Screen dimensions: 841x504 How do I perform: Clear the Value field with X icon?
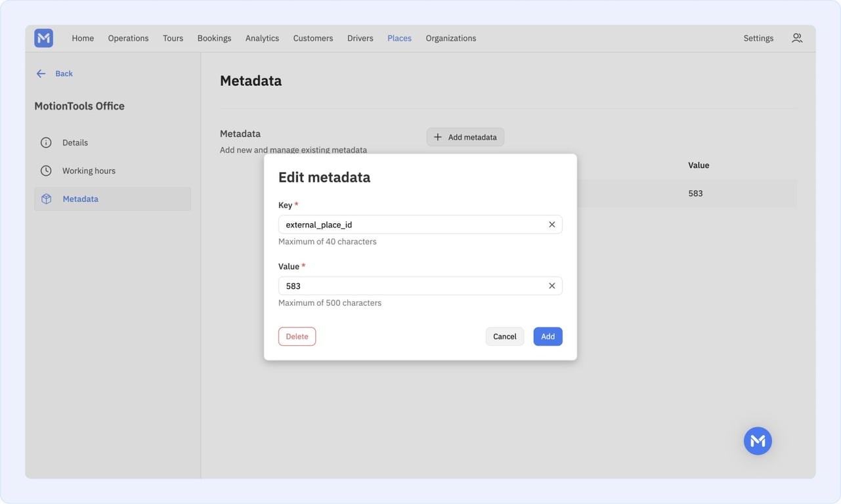pyautogui.click(x=551, y=286)
